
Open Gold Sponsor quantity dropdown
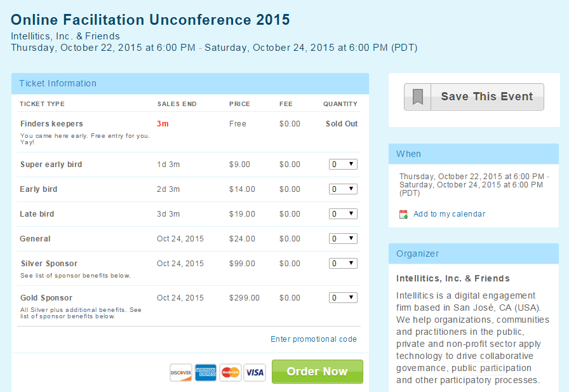click(x=343, y=297)
